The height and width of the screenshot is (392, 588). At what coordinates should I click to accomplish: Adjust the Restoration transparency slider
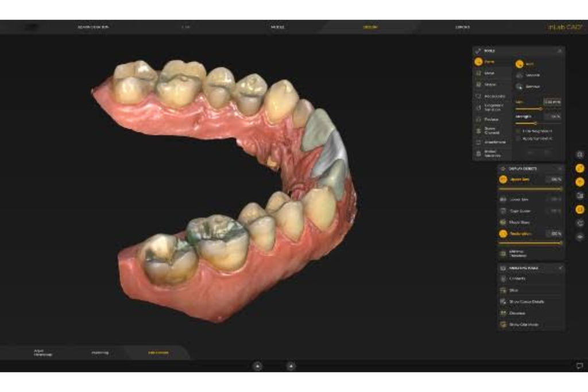(x=531, y=243)
